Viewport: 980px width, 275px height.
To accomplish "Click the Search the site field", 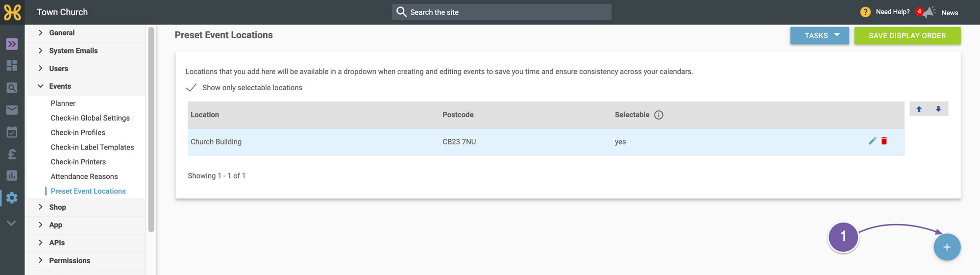I will click(x=502, y=12).
